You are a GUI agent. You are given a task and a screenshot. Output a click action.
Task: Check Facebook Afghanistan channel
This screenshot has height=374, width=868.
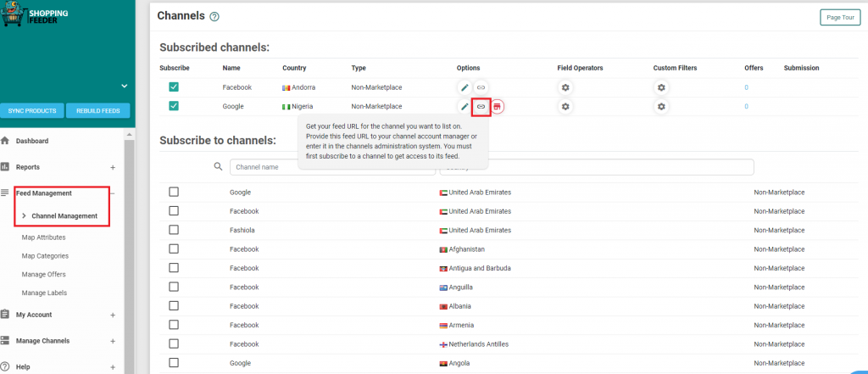point(174,248)
